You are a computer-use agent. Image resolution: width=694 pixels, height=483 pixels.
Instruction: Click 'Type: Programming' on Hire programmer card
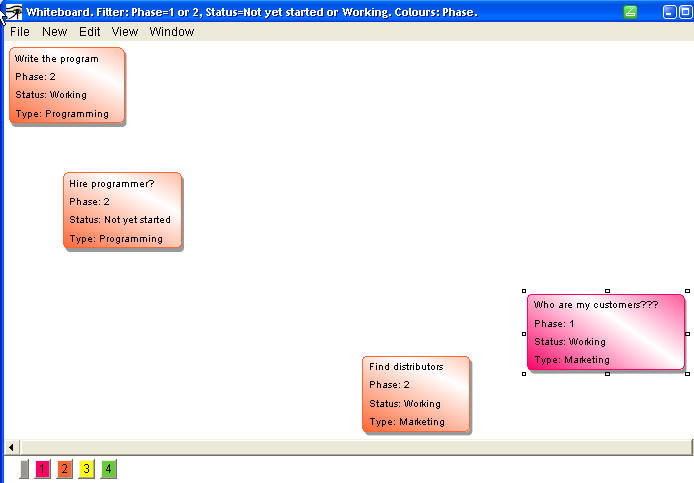(x=116, y=239)
